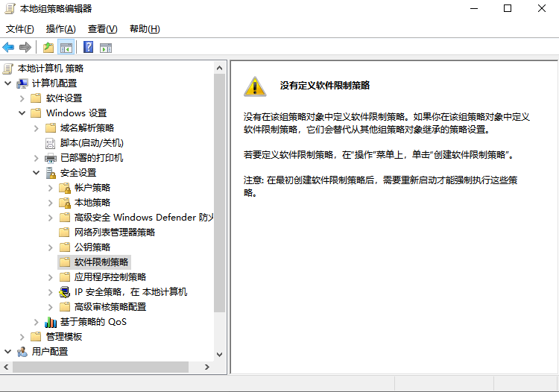Expand the 公钥策略 node
The height and width of the screenshot is (392, 559).
click(50, 247)
